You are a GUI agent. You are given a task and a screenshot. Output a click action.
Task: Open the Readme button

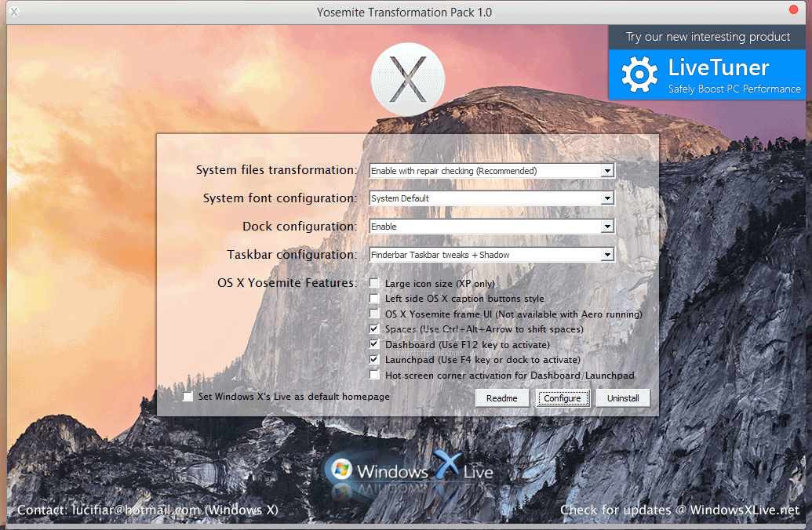(x=502, y=398)
